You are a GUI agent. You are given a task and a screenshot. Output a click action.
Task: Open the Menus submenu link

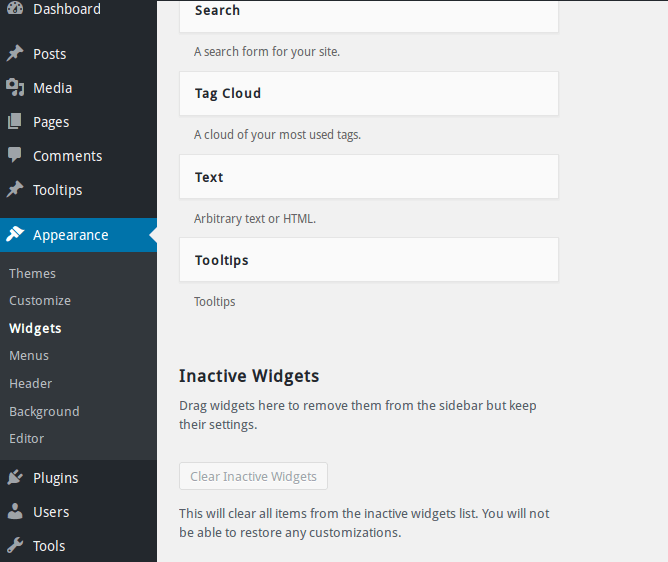click(x=29, y=356)
